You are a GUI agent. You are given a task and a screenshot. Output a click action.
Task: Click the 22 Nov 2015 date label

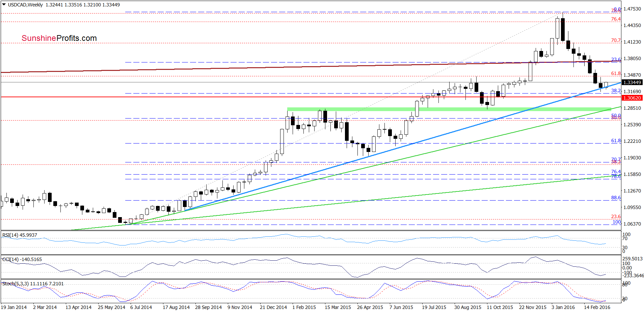(533, 307)
